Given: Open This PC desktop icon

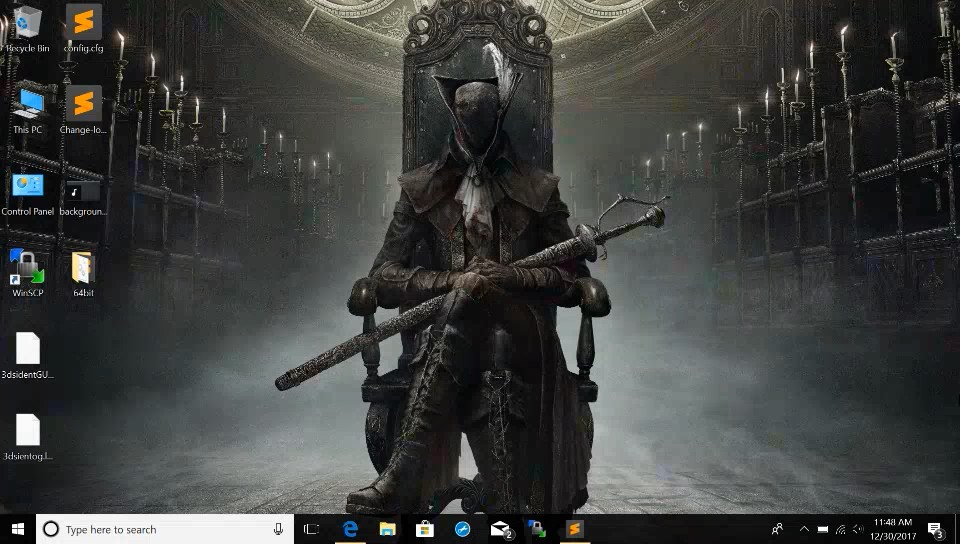Looking at the screenshot, I should pos(27,105).
